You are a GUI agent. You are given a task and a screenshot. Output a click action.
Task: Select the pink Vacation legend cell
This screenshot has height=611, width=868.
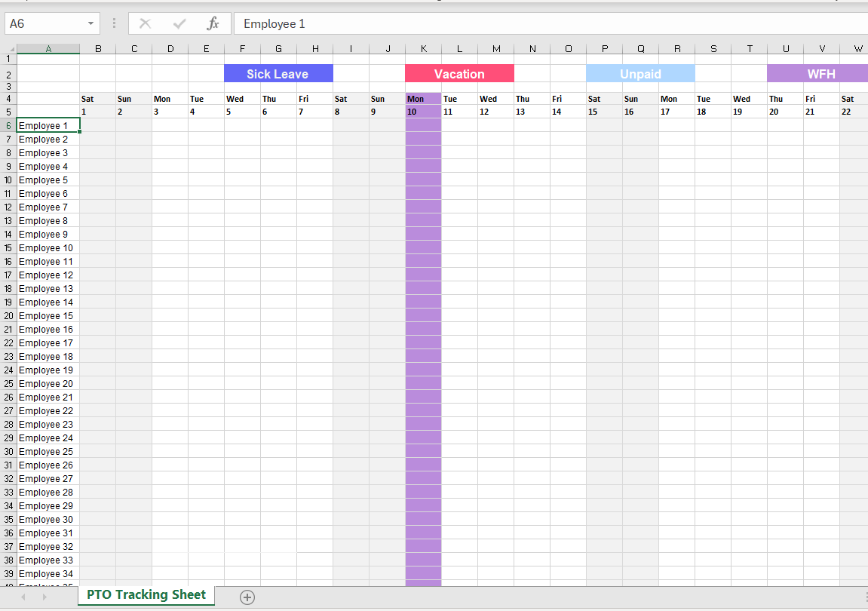point(459,74)
